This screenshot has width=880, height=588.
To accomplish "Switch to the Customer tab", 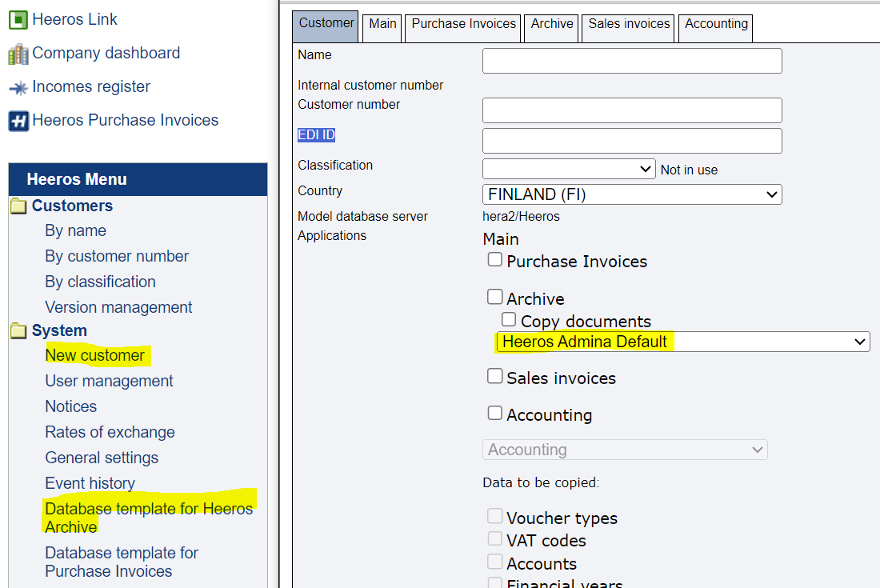I will coord(326,26).
